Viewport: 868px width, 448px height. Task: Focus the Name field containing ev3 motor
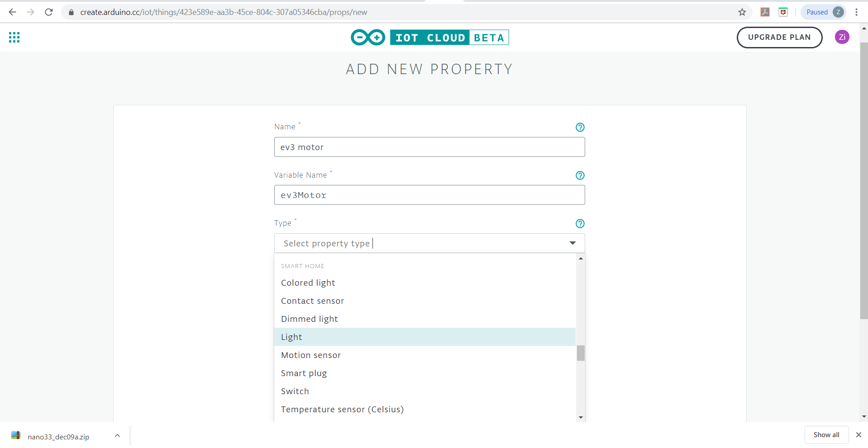click(x=429, y=147)
